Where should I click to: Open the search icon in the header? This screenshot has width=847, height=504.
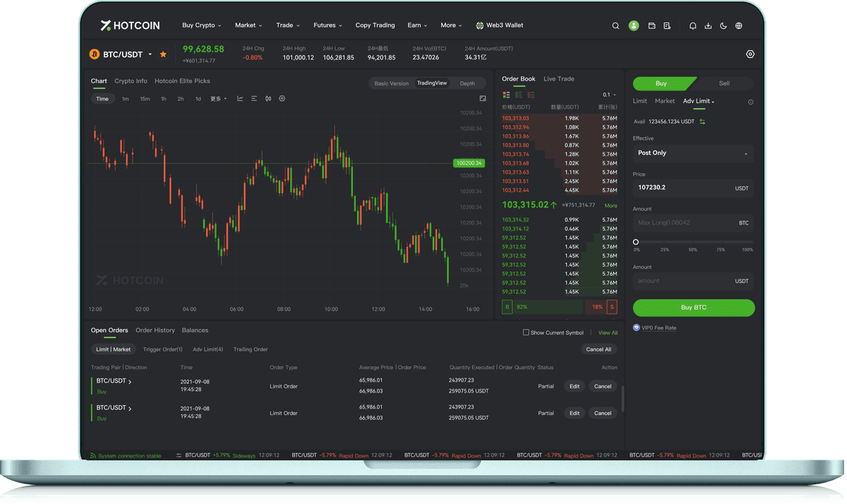pyautogui.click(x=615, y=25)
